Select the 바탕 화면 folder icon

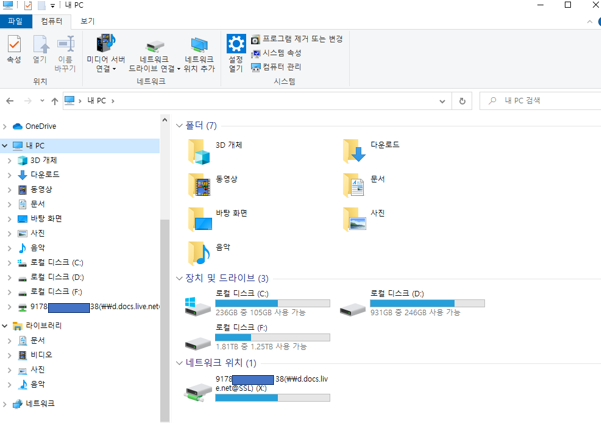click(200, 219)
